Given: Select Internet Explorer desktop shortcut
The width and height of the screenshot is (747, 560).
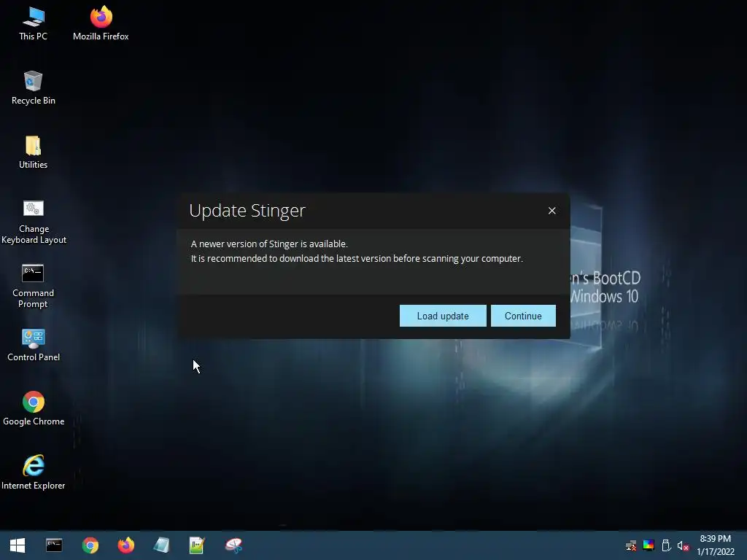Looking at the screenshot, I should pos(34,472).
